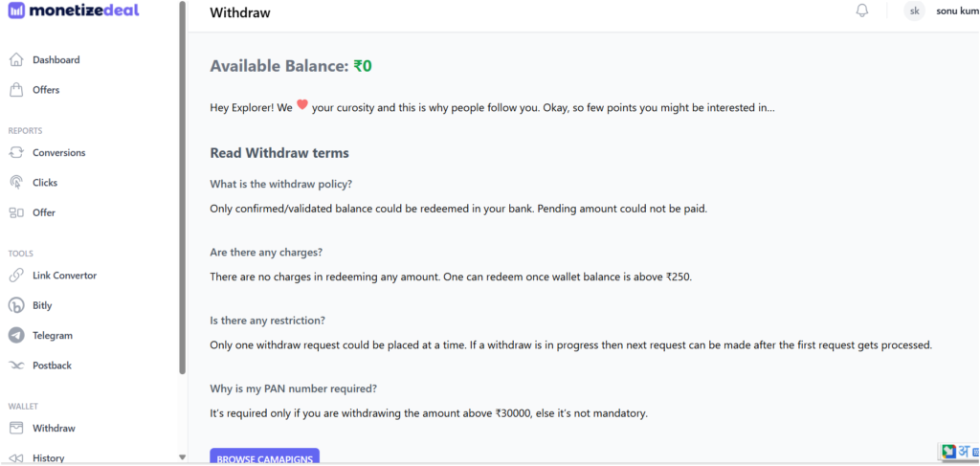The height and width of the screenshot is (466, 980).
Task: Click the sidebar vertical scrollbar thumb
Action: click(182, 191)
